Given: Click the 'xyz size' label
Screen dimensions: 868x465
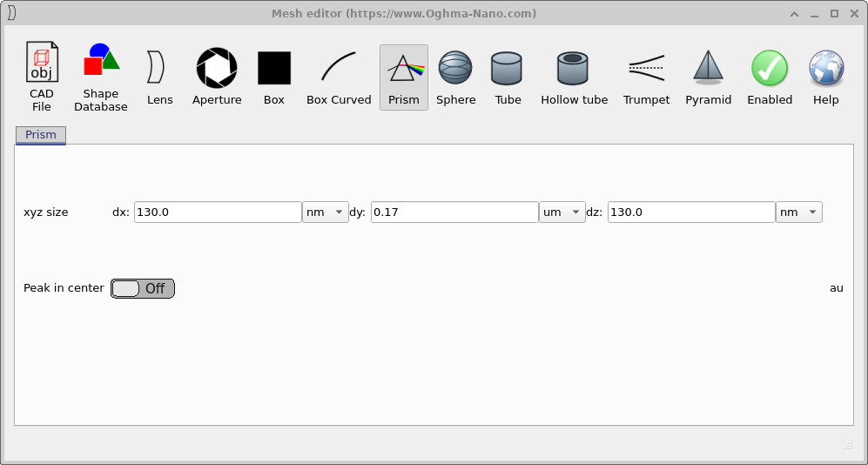Looking at the screenshot, I should click(46, 212).
